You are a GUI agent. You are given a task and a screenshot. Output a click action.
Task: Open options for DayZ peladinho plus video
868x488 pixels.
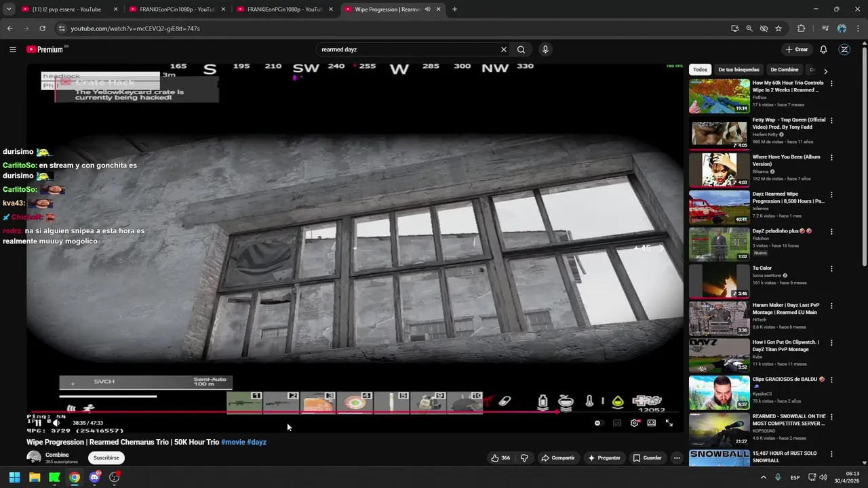[831, 232]
